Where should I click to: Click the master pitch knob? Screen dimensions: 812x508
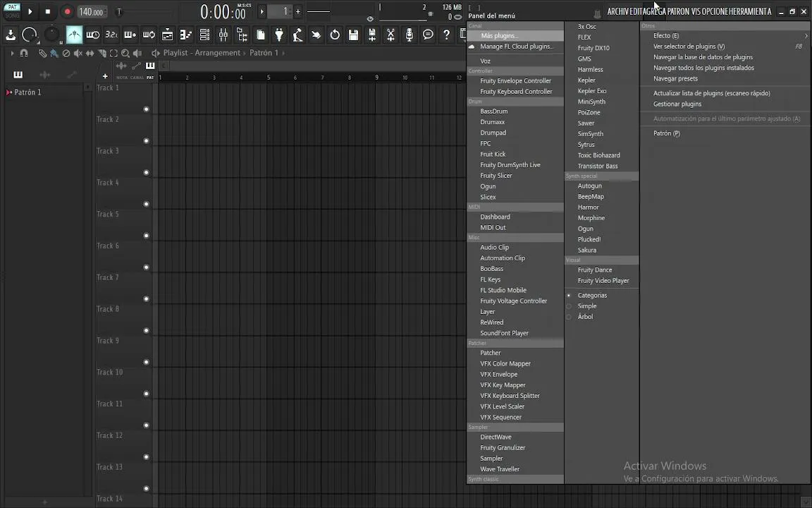click(x=51, y=35)
